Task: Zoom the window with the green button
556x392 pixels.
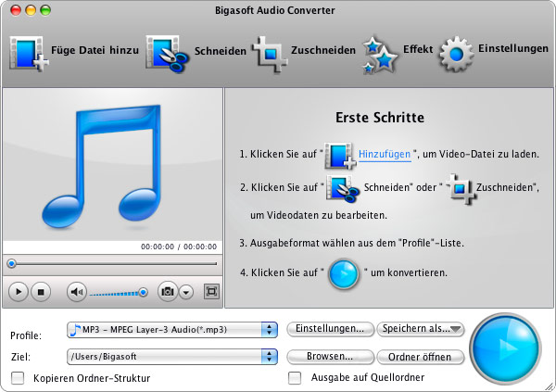Action: [x=45, y=10]
